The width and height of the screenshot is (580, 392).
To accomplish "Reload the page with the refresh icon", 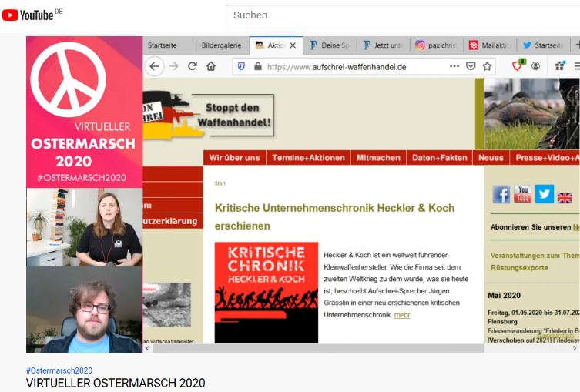I will click(x=193, y=66).
